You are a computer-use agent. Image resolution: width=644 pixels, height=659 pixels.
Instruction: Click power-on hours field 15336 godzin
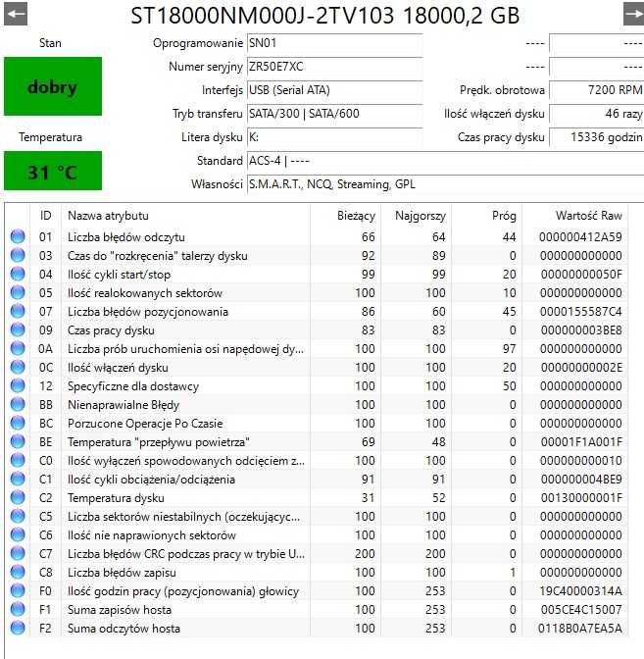597,137
